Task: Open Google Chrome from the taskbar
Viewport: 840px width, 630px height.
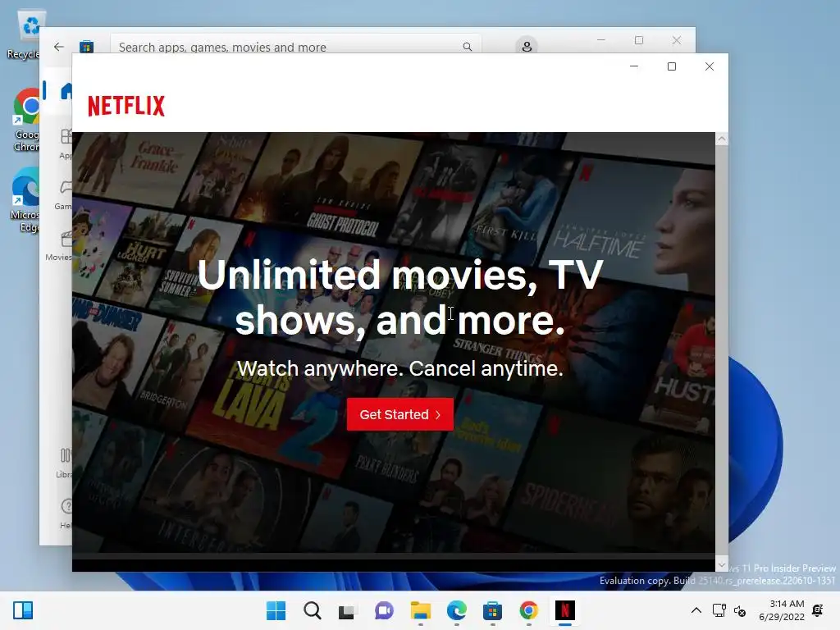Action: pos(529,610)
